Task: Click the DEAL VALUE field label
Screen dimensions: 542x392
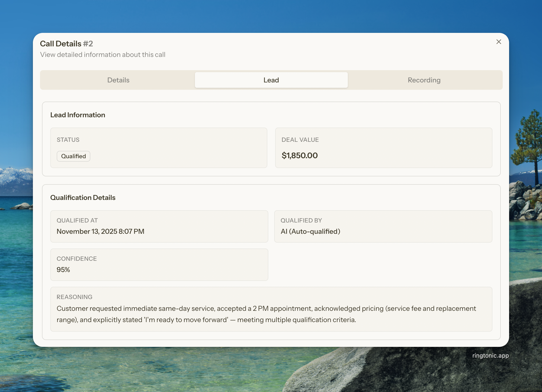Action: coord(300,140)
